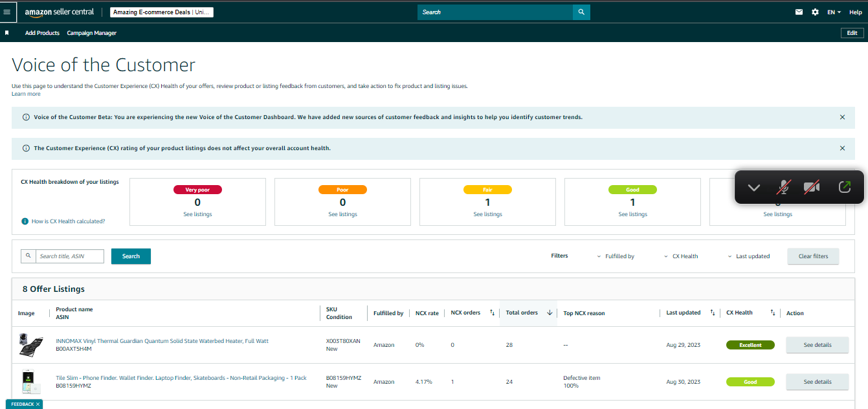Image resolution: width=868 pixels, height=409 pixels.
Task: Click the teal Search button for listings
Action: click(x=131, y=256)
